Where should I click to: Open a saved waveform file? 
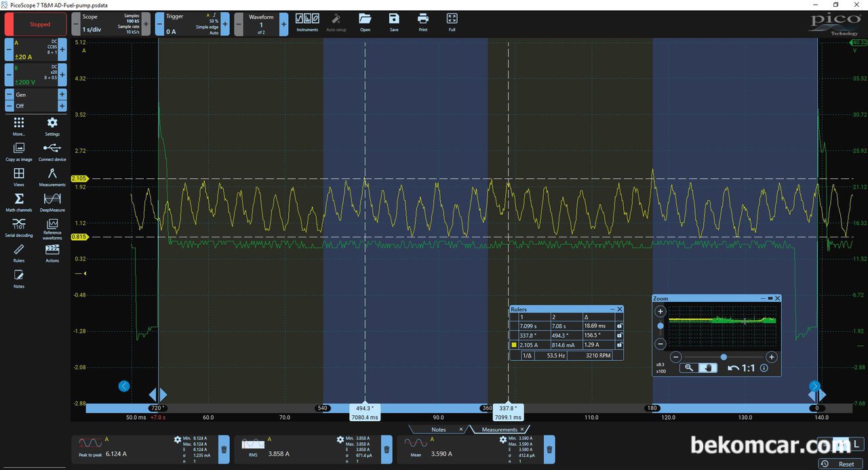(365, 22)
